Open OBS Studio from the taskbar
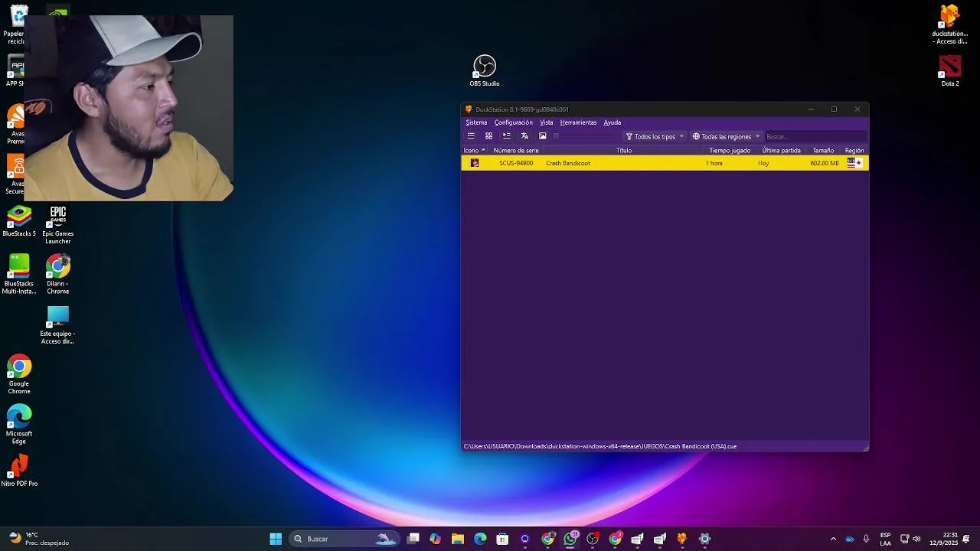The image size is (980, 551). [x=593, y=539]
